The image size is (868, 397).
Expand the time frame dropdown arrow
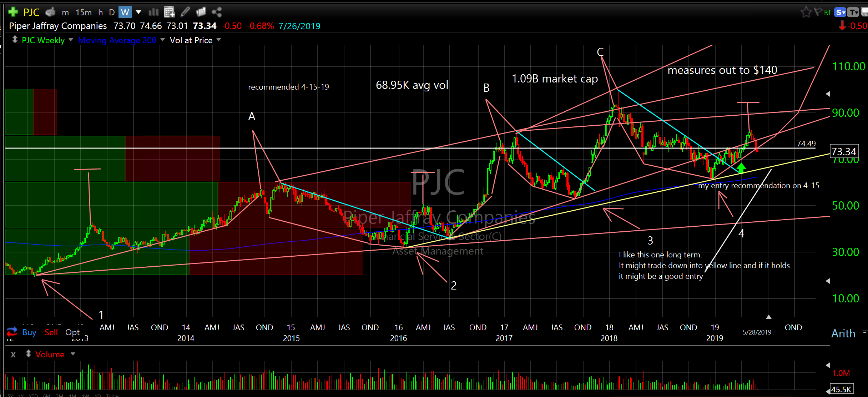coord(138,12)
